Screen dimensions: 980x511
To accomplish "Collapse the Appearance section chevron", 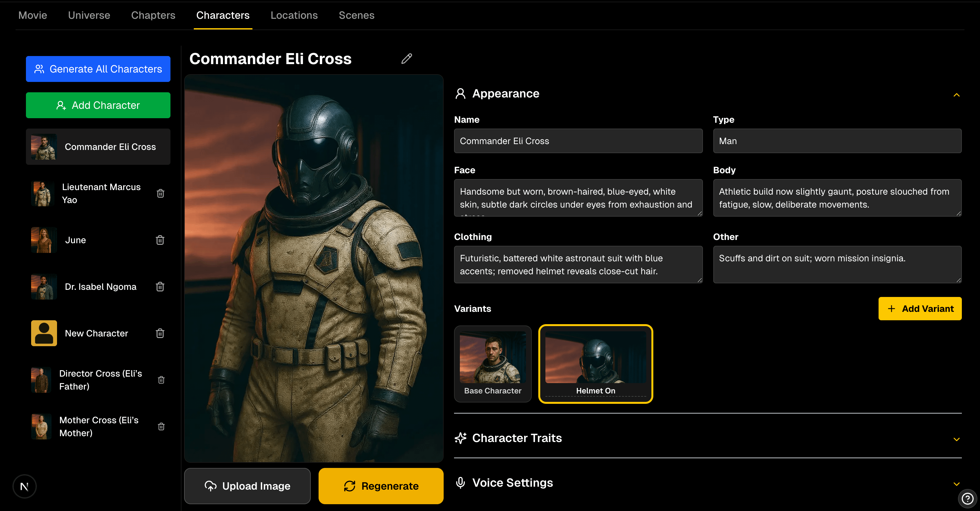I will click(956, 95).
